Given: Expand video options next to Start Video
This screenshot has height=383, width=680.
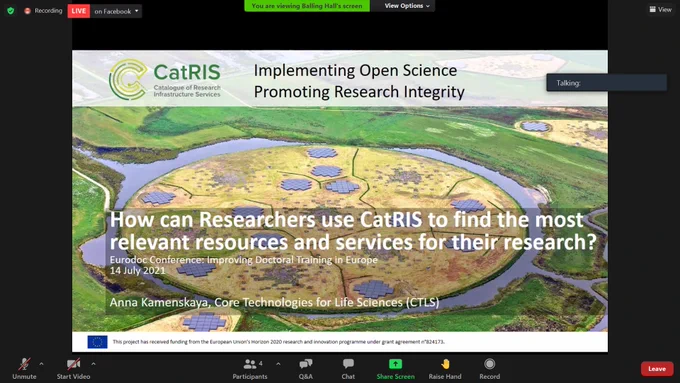Looking at the screenshot, I should coord(93,364).
